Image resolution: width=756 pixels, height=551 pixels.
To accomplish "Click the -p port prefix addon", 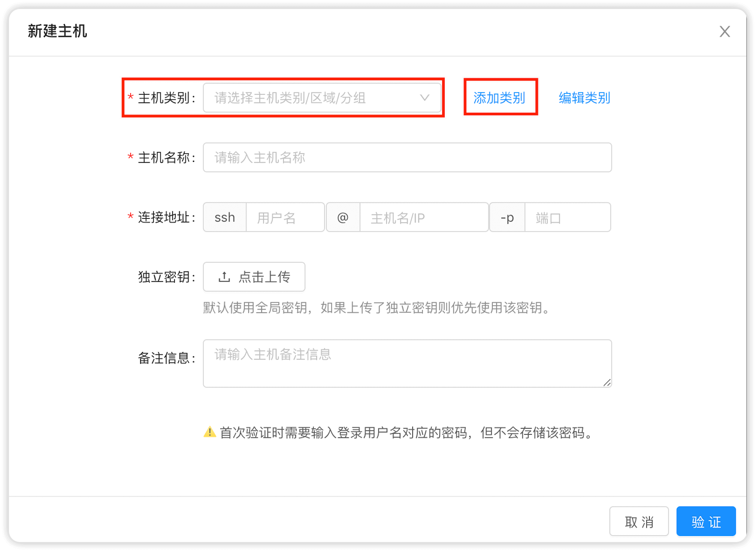I will [x=507, y=218].
